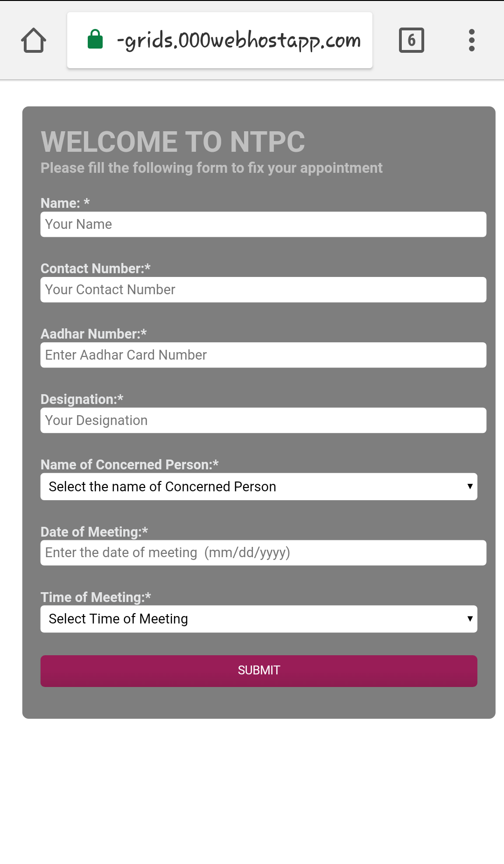Submit the appointment form
This screenshot has height=864, width=504.
(x=259, y=671)
